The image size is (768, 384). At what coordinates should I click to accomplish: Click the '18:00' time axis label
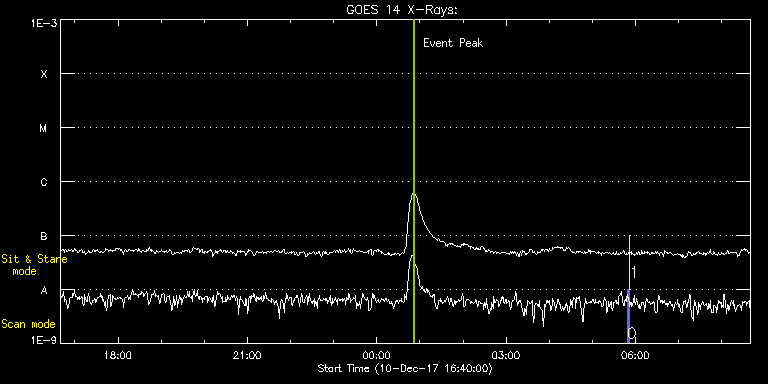click(118, 355)
